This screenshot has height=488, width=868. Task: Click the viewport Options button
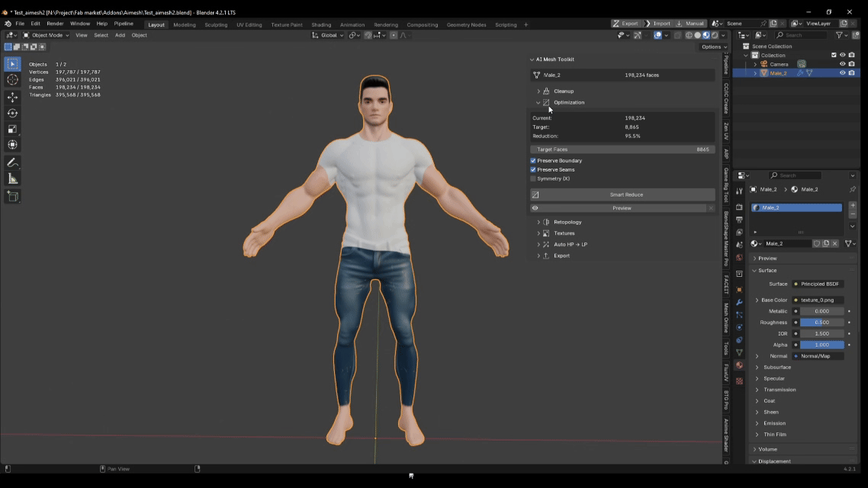(x=714, y=47)
